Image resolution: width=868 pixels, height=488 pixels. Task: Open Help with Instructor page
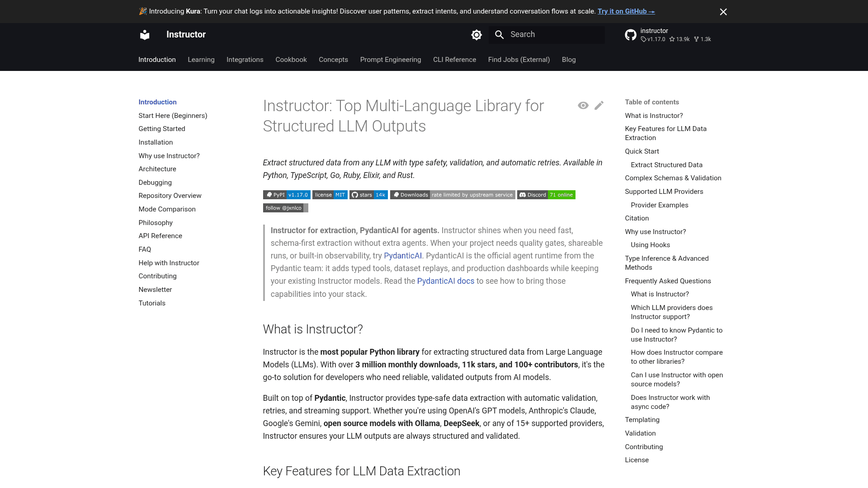pyautogui.click(x=169, y=263)
